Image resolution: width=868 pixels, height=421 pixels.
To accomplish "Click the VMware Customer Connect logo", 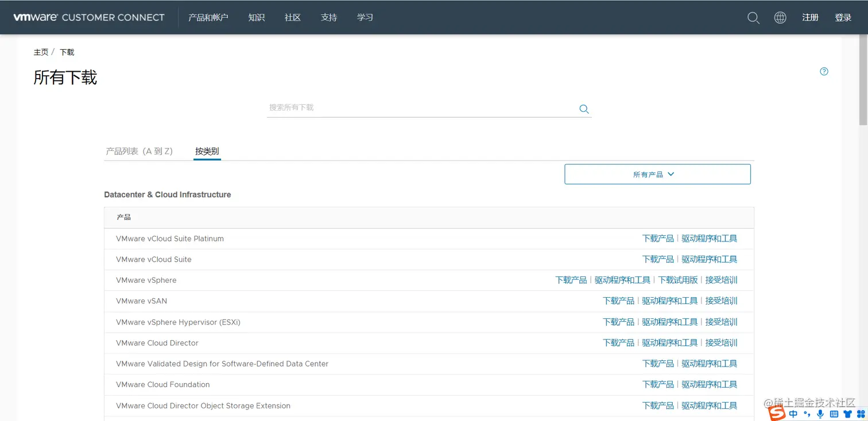I will (x=89, y=17).
